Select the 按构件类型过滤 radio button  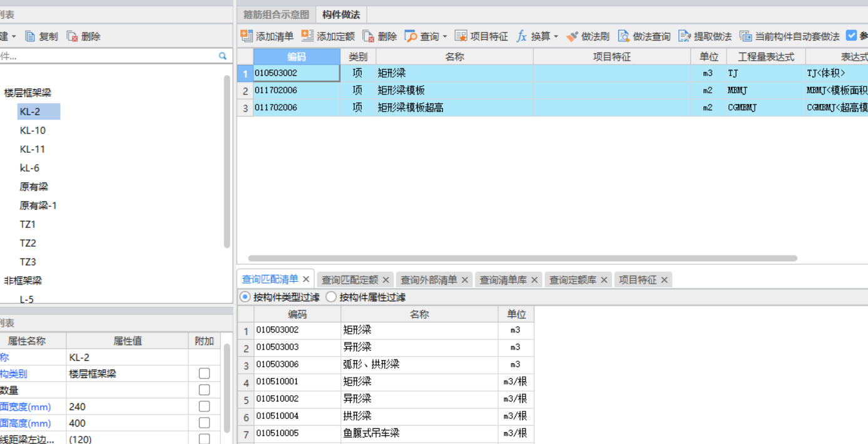tap(245, 297)
